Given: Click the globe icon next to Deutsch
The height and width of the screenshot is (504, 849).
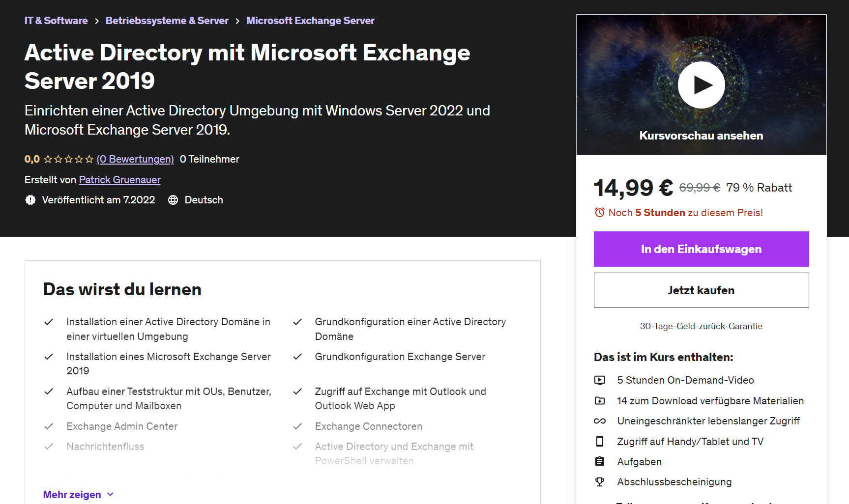Looking at the screenshot, I should (173, 200).
